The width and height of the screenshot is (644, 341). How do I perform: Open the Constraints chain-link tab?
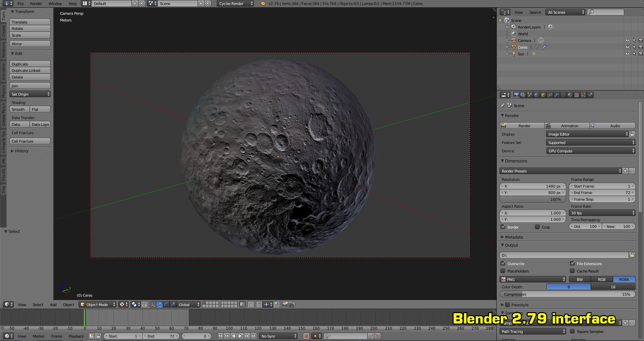[x=550, y=95]
